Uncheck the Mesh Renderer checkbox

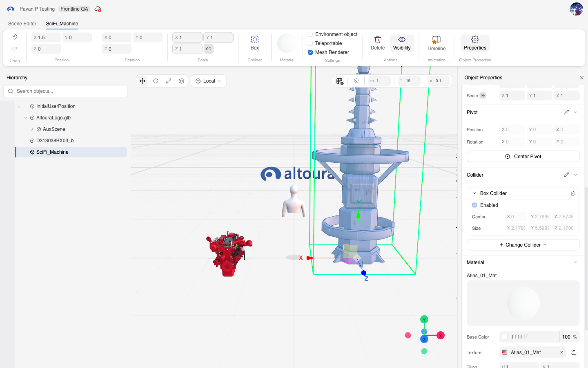coord(310,52)
